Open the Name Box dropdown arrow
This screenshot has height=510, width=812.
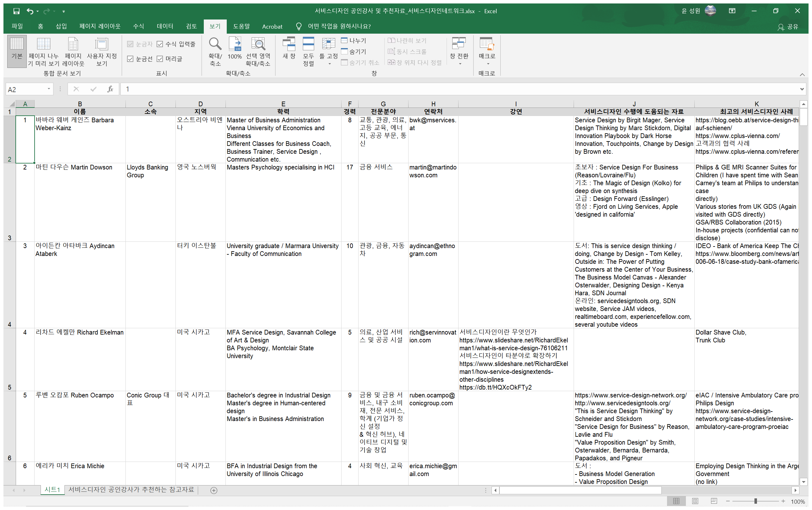click(x=49, y=89)
